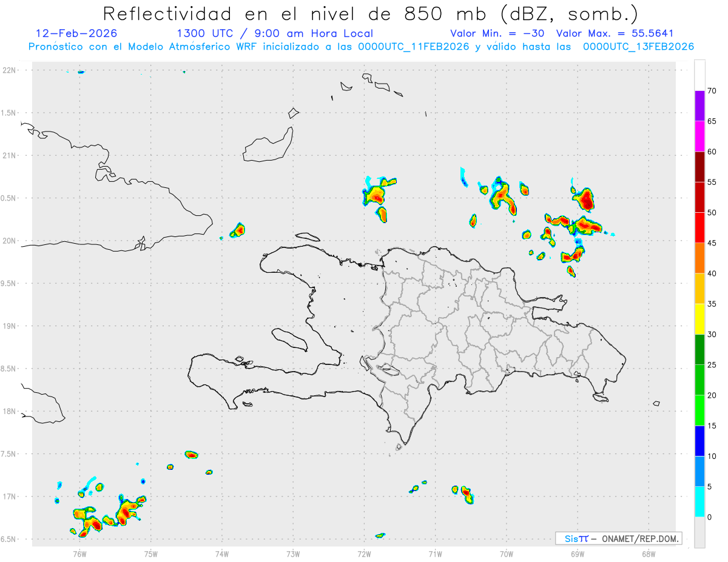Click the '75W' longitude axis label
This screenshot has height=562, width=728.
(x=150, y=554)
